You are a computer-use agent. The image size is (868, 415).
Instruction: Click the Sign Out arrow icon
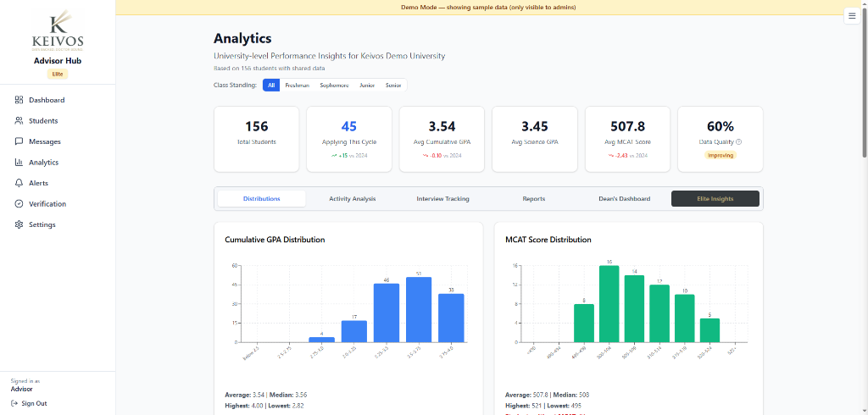(x=14, y=403)
